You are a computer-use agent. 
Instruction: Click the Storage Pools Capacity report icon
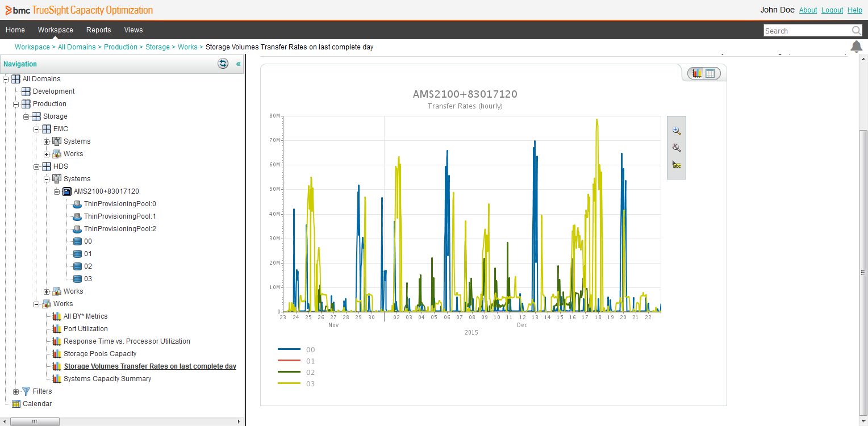click(x=57, y=354)
